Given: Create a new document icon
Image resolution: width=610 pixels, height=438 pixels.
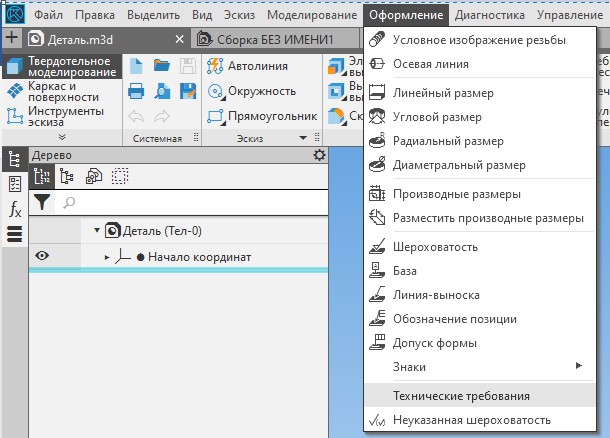Looking at the screenshot, I should pyautogui.click(x=136, y=66).
